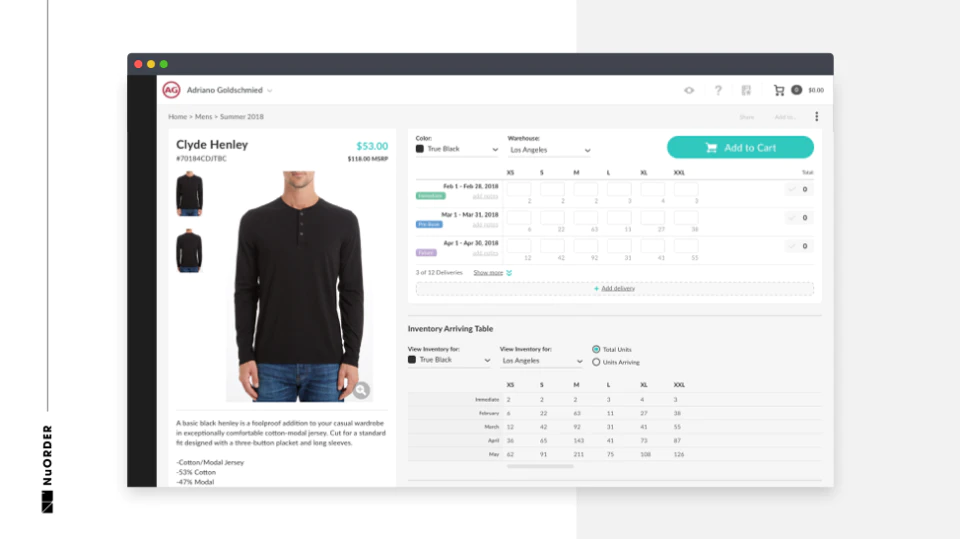The image size is (960, 539).
Task: Click the checkmark icon in Feb delivery row
Action: pos(792,189)
